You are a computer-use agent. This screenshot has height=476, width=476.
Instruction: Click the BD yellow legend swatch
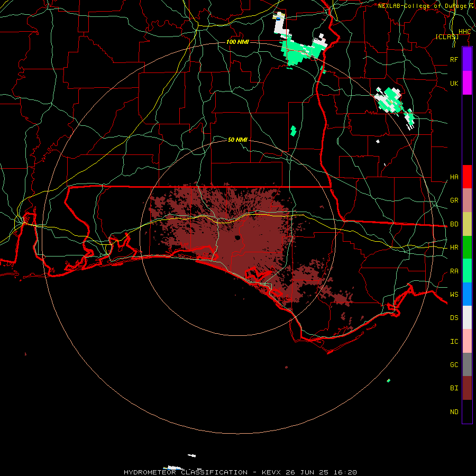[x=467, y=224]
